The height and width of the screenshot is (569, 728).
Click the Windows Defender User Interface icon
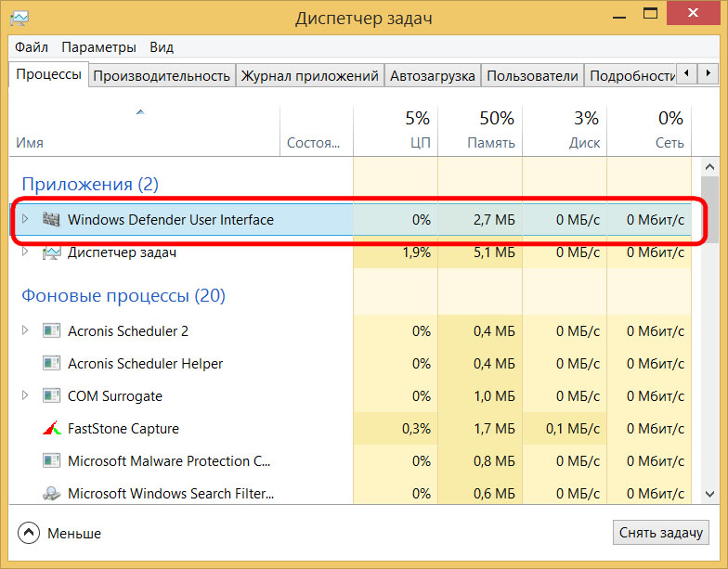[51, 219]
